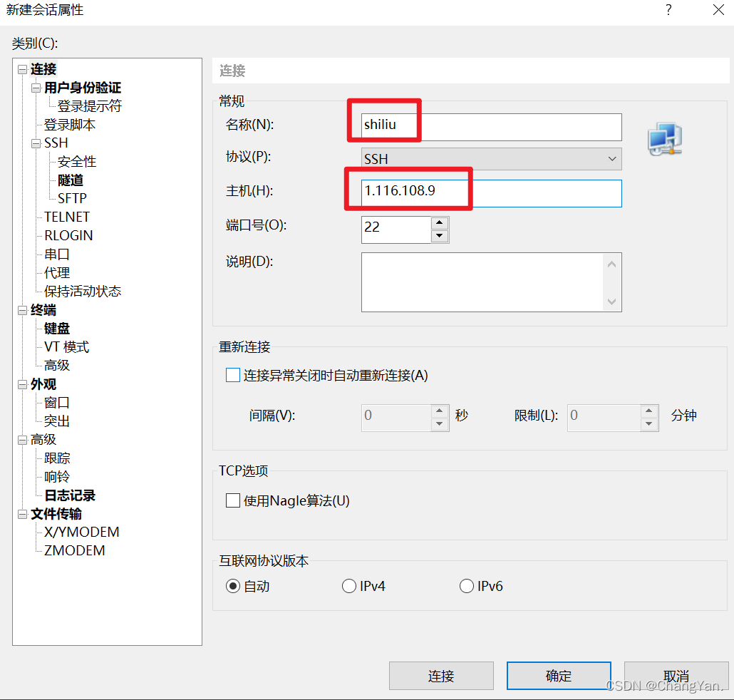Click the 确定 button

point(559,676)
